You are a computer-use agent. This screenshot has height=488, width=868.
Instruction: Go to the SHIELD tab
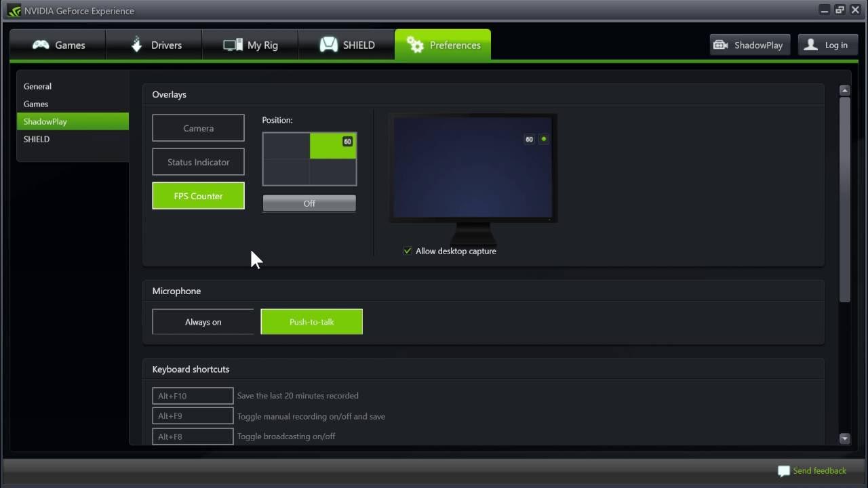[347, 45]
